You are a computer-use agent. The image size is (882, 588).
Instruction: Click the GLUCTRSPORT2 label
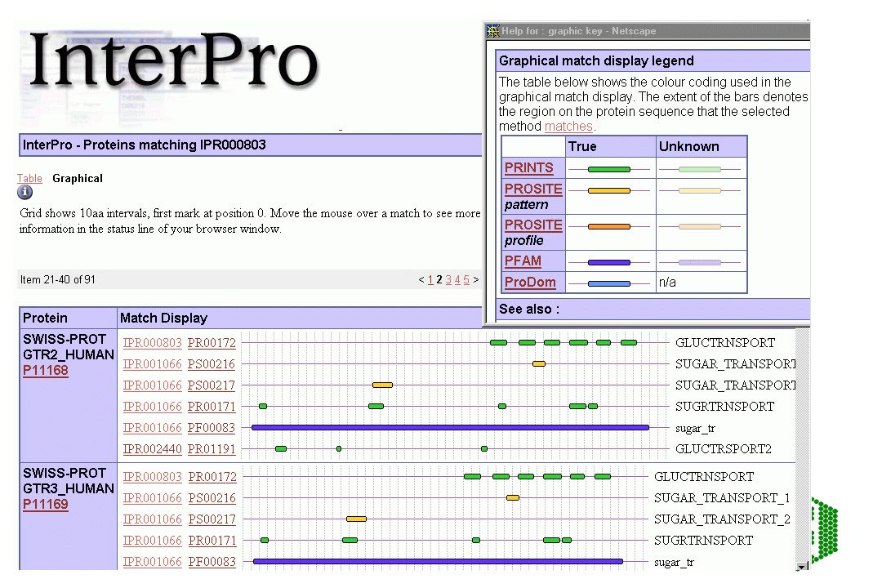tap(724, 449)
